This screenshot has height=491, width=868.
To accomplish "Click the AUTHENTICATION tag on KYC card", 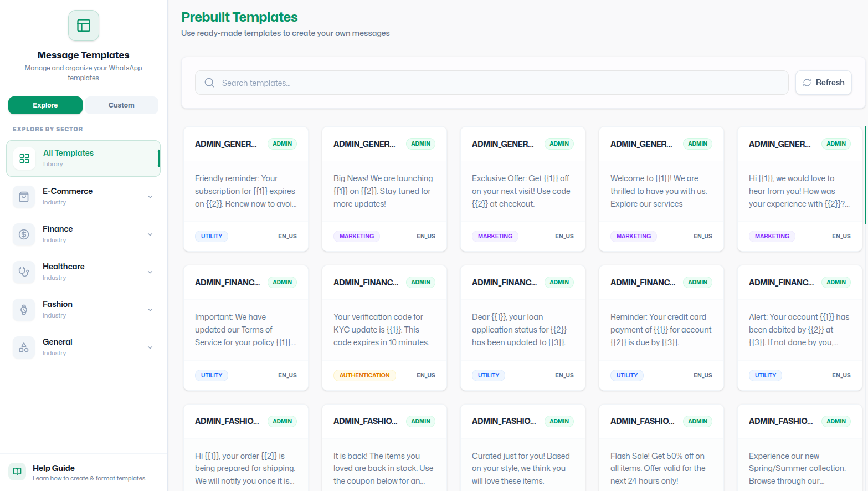I will click(364, 375).
